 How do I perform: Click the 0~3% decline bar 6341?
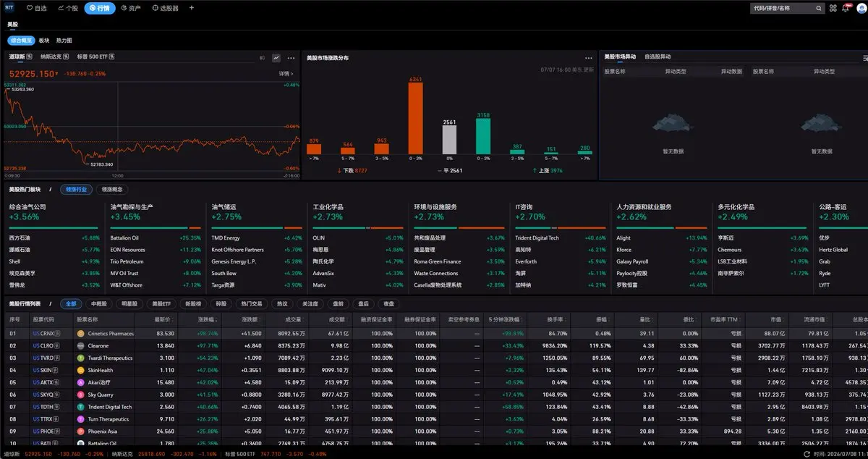click(x=415, y=119)
